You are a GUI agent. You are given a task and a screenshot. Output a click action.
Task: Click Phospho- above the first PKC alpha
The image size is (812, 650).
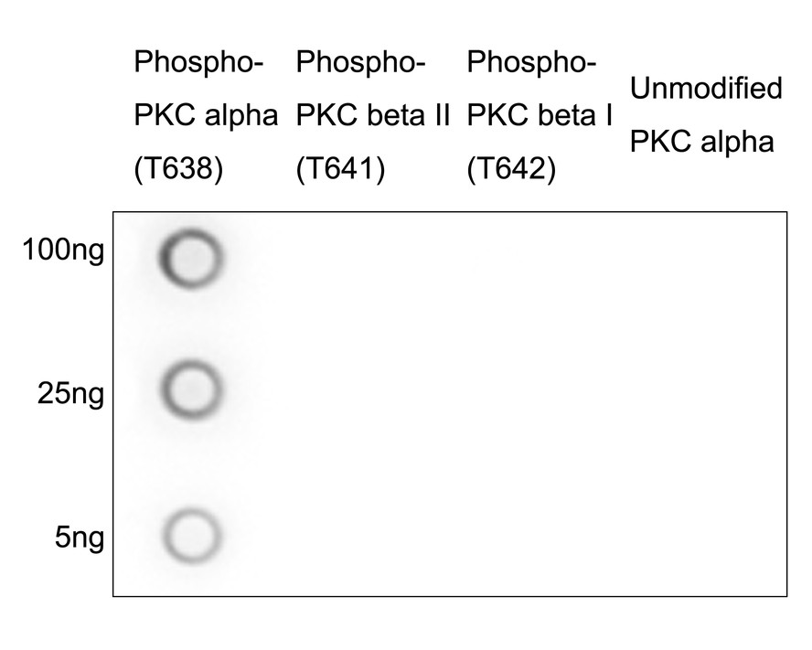(x=198, y=63)
